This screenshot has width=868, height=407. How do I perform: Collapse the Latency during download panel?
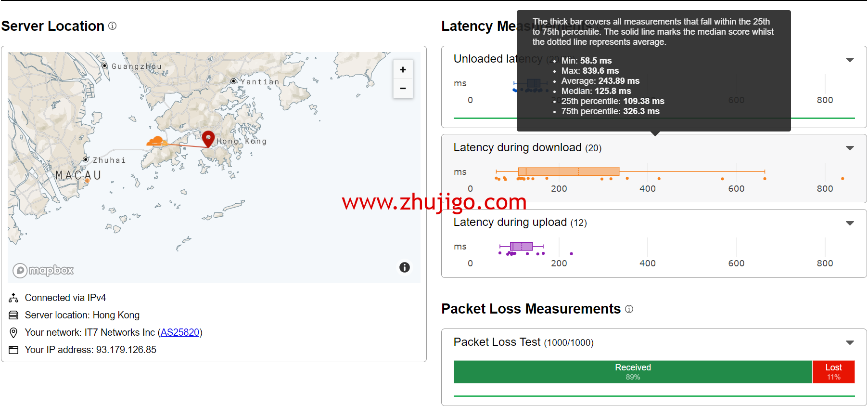click(x=850, y=148)
